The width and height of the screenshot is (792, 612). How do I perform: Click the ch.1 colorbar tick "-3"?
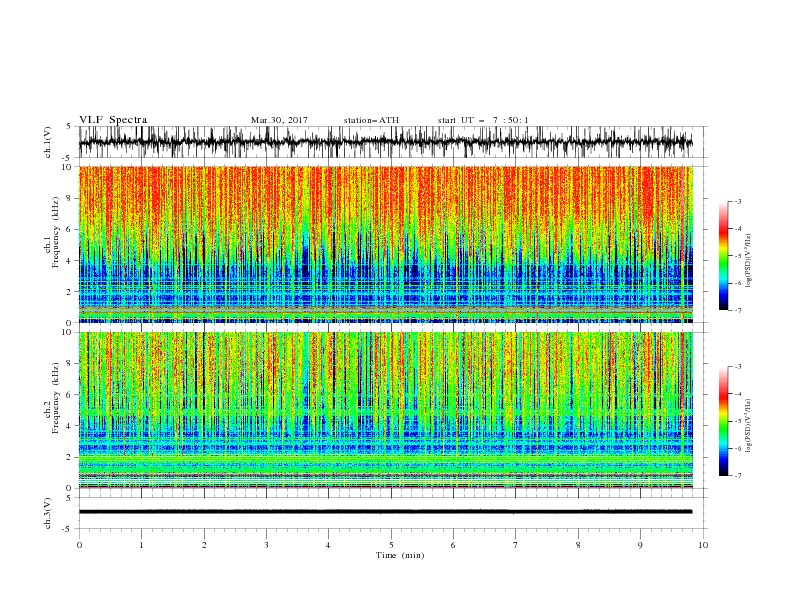click(x=738, y=201)
